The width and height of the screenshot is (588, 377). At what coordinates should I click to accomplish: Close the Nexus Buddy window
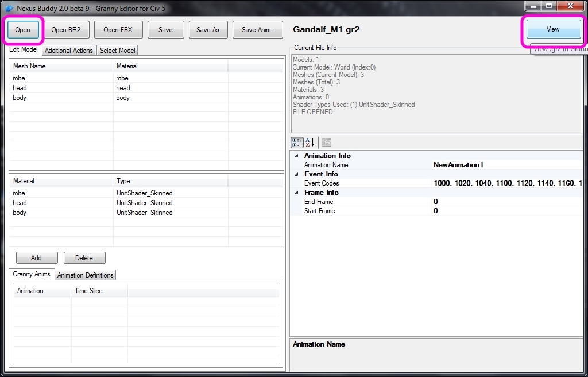[x=571, y=6]
